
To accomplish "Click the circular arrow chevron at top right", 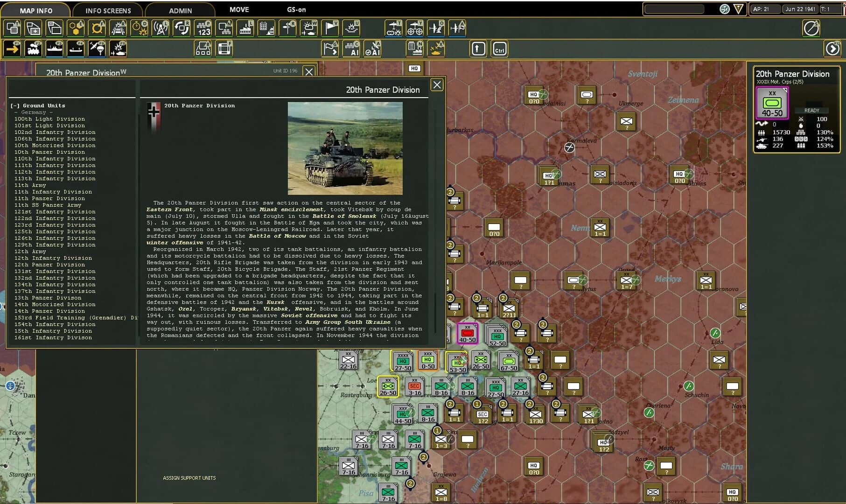I will pyautogui.click(x=811, y=28).
